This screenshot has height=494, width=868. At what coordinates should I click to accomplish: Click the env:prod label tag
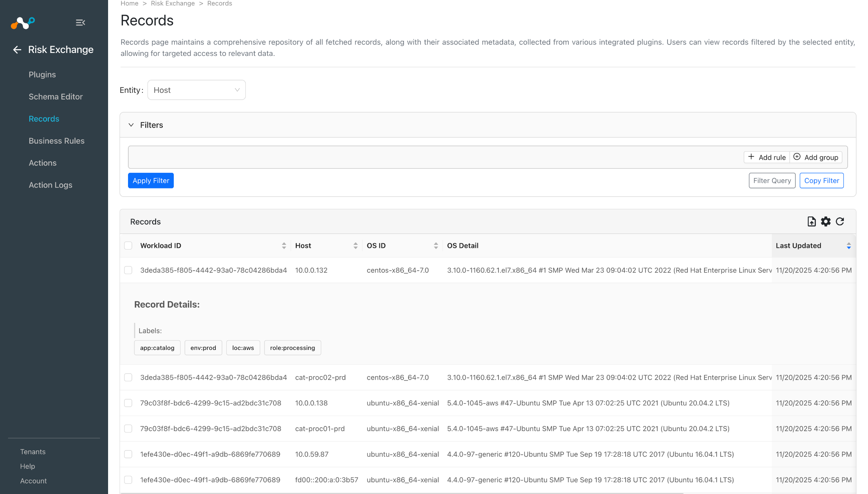point(203,348)
